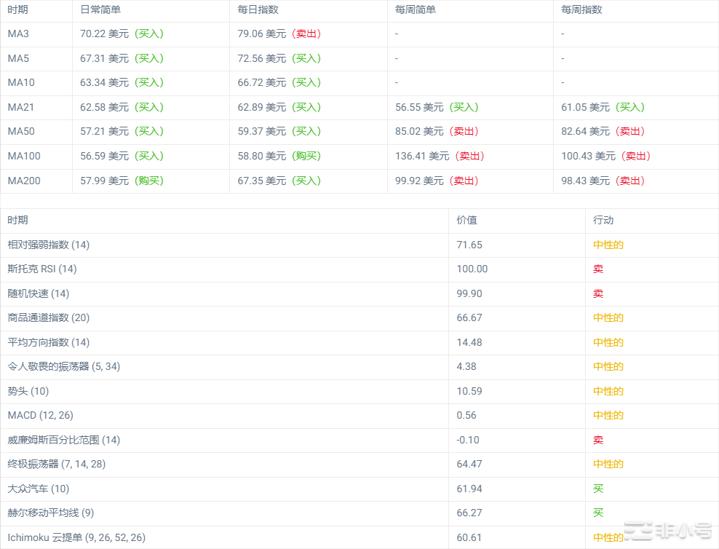Viewport: 719px width, 549px height.
Task: Click the 每周简单 column header
Action: point(416,9)
